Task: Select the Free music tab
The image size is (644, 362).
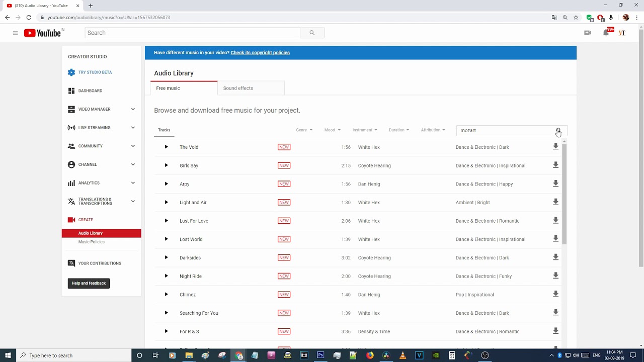Action: coord(184,88)
